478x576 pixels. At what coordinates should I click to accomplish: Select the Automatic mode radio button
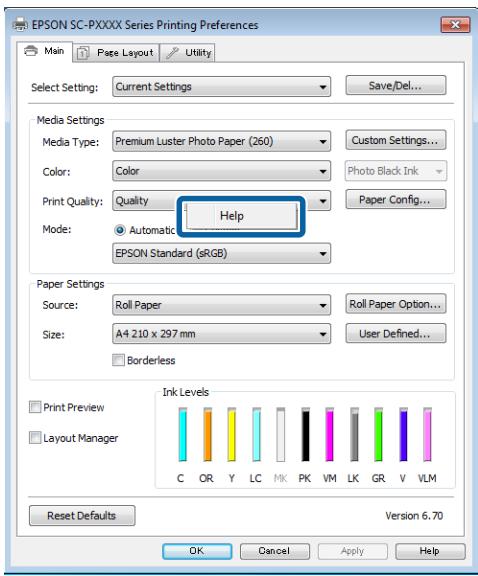[120, 230]
